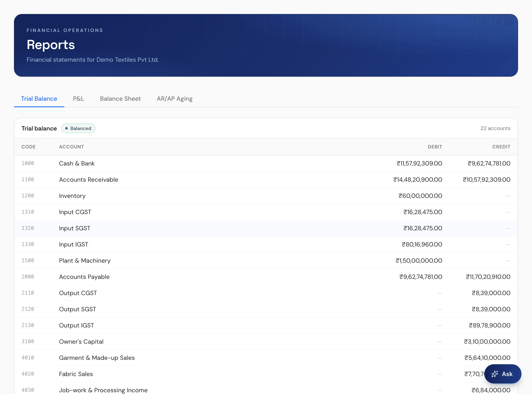The height and width of the screenshot is (394, 532).
Task: Switch to the Trial Balance tab
Action: coord(39,99)
